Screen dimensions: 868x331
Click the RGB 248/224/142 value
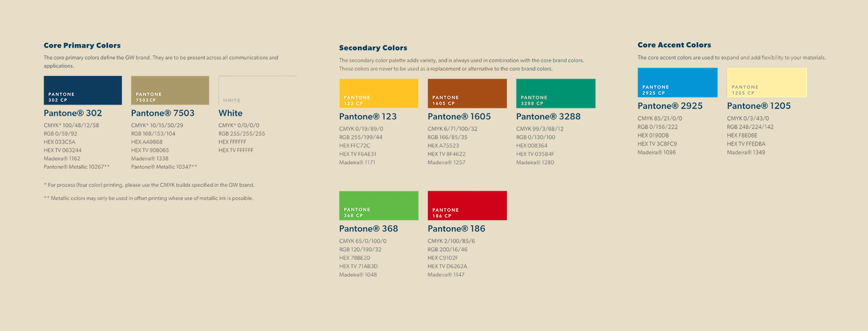[x=750, y=127]
